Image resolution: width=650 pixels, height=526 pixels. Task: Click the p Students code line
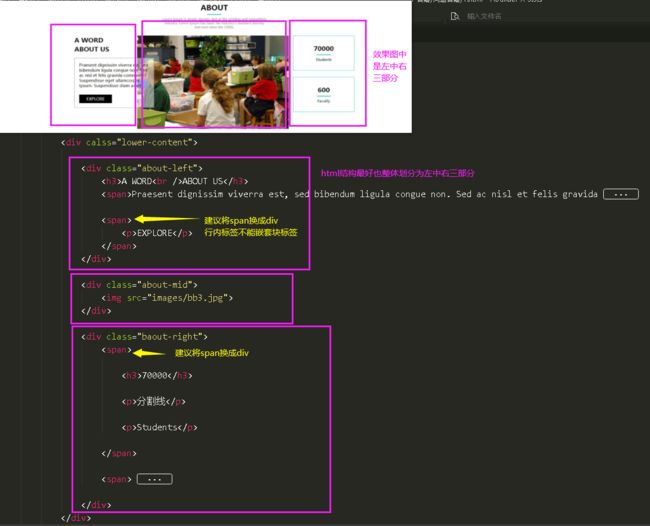(x=160, y=427)
